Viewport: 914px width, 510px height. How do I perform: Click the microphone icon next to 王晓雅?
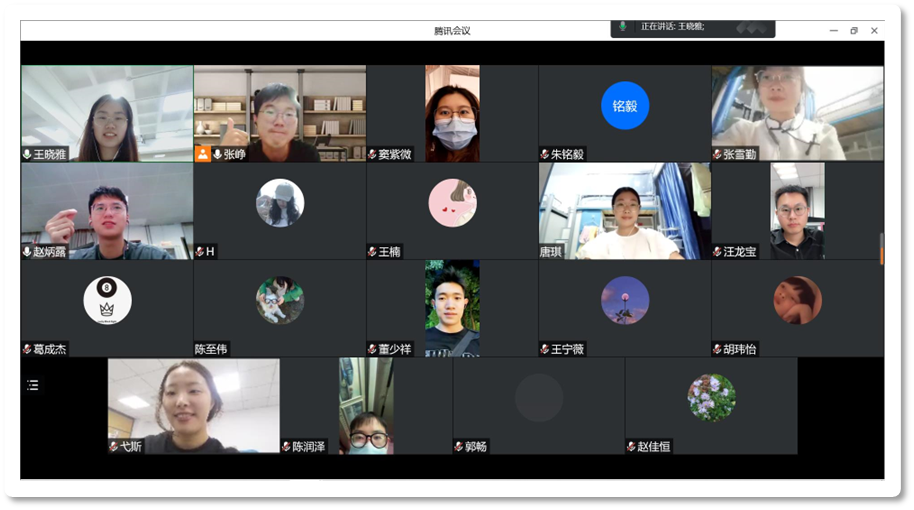28,154
